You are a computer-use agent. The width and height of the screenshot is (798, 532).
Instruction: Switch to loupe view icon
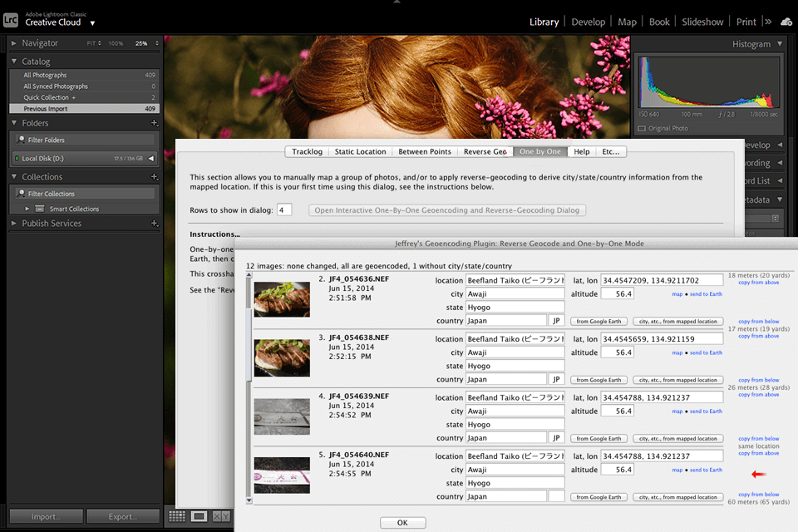coord(199,516)
